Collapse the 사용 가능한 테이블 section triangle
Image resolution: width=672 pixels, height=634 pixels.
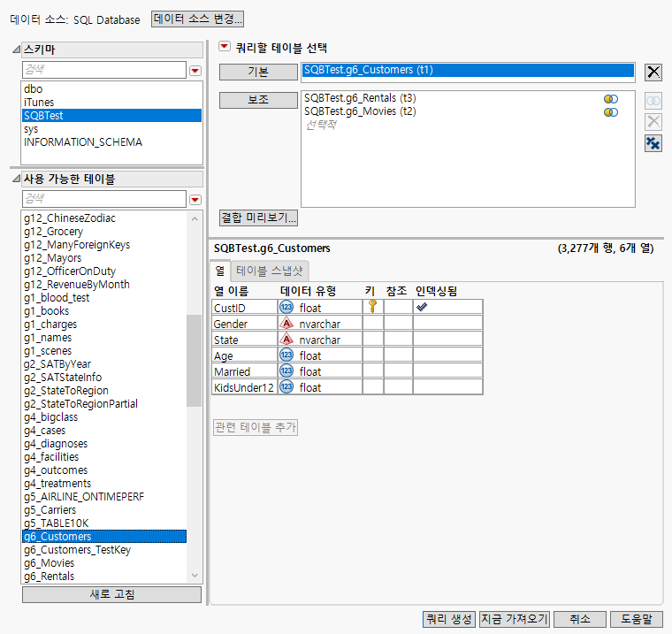coord(16,179)
